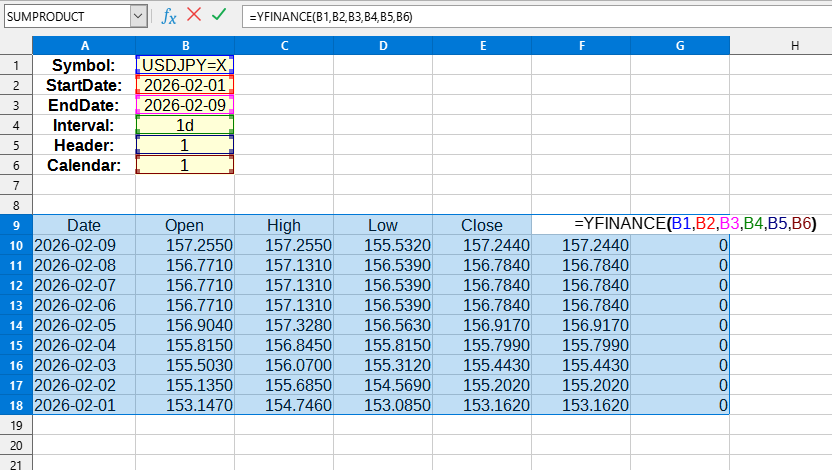Click the Symbol: label cell
This screenshot has width=832, height=470.
point(84,65)
